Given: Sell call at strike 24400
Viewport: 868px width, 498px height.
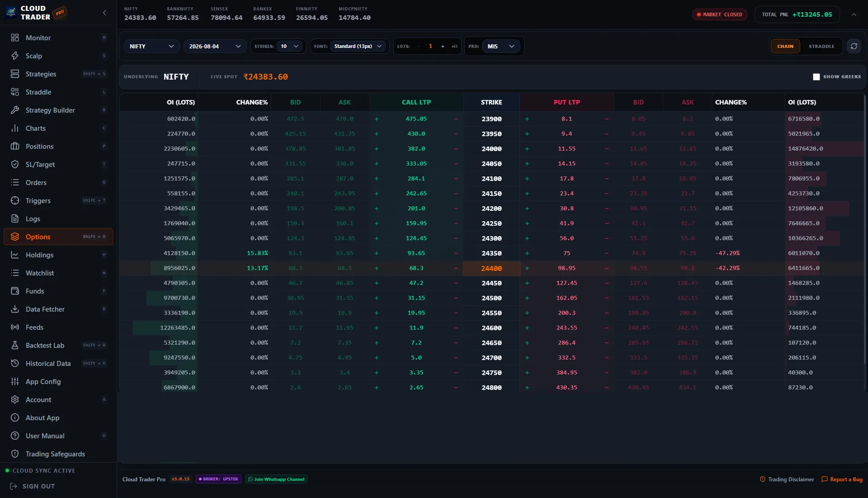Looking at the screenshot, I should pos(456,268).
